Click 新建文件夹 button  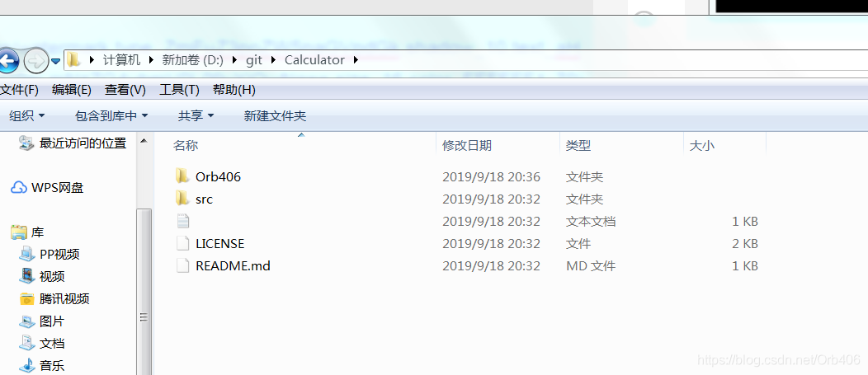(275, 115)
